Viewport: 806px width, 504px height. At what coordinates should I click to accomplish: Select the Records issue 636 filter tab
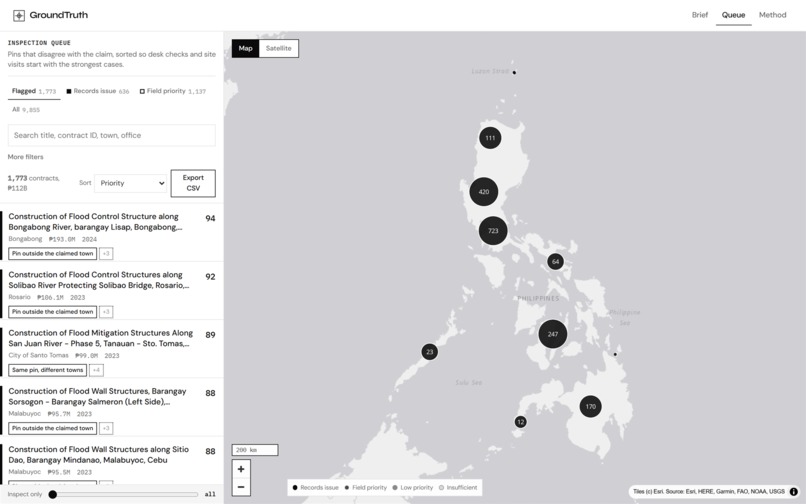[98, 91]
